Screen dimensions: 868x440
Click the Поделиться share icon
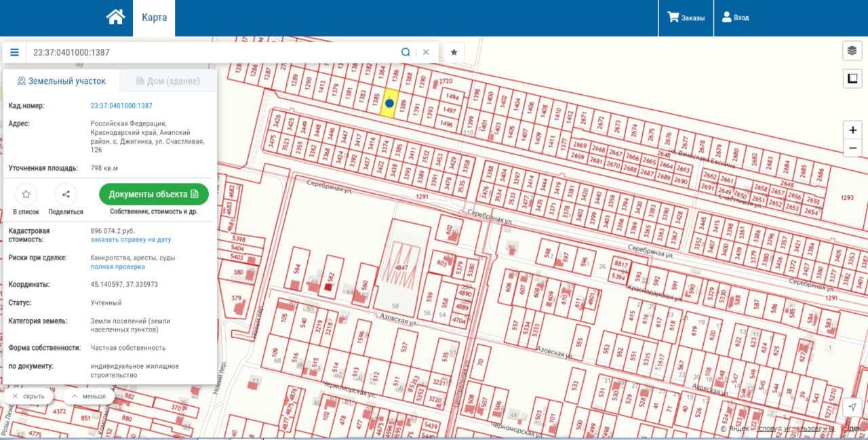point(66,195)
